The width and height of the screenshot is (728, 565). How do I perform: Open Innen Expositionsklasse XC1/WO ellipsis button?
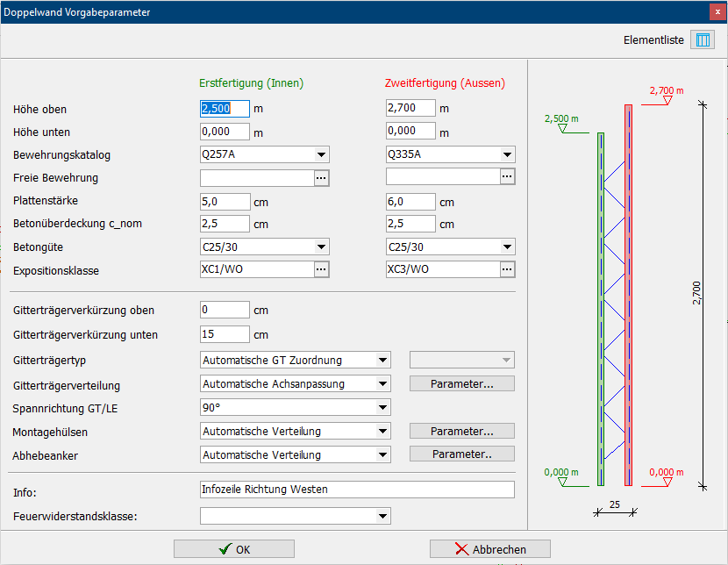[x=322, y=269]
